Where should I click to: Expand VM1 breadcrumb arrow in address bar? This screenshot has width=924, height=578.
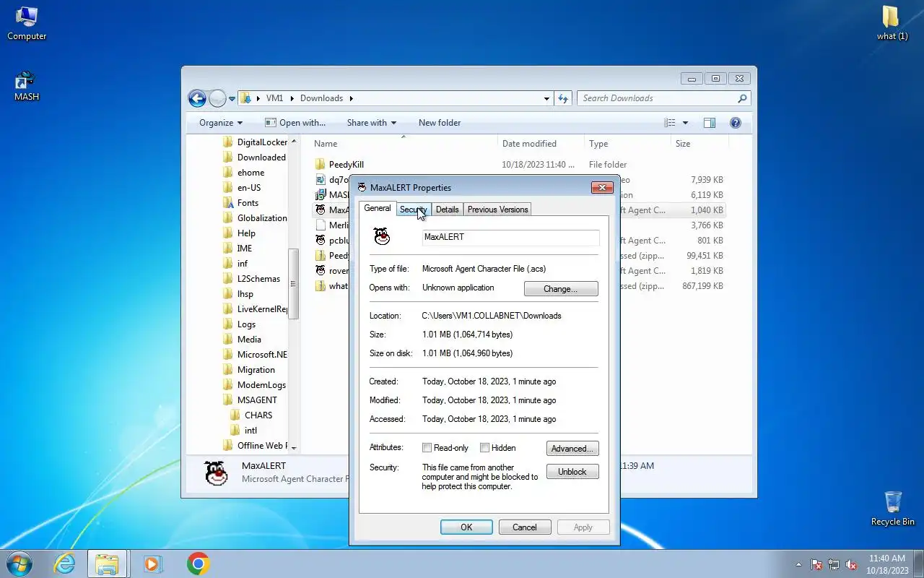[291, 98]
